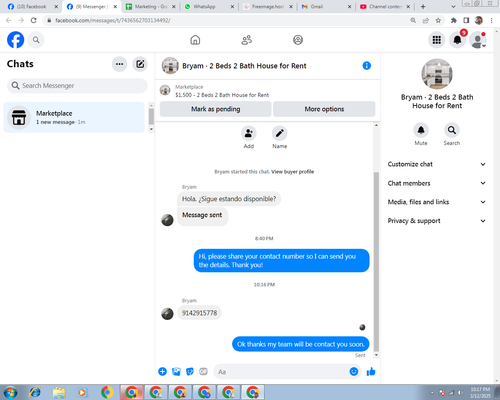Click the Mark as pending button
Image resolution: width=500 pixels, height=400 pixels.
tap(215, 109)
